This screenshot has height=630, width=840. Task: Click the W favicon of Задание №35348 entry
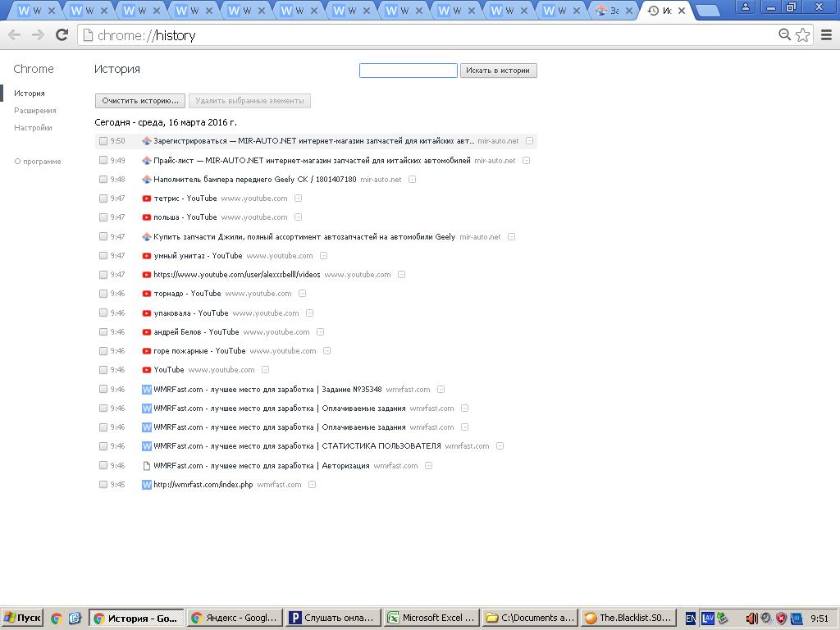coord(146,390)
